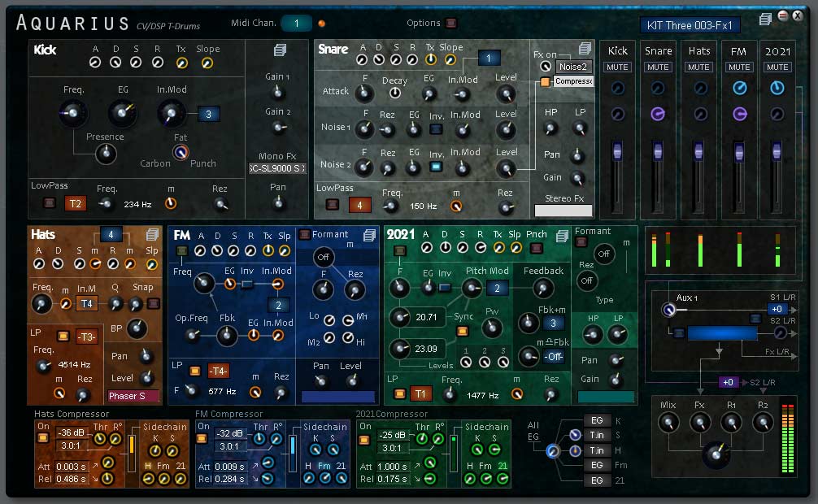Open the Kick LowPass T2 selector
The width and height of the screenshot is (818, 504).
click(76, 203)
